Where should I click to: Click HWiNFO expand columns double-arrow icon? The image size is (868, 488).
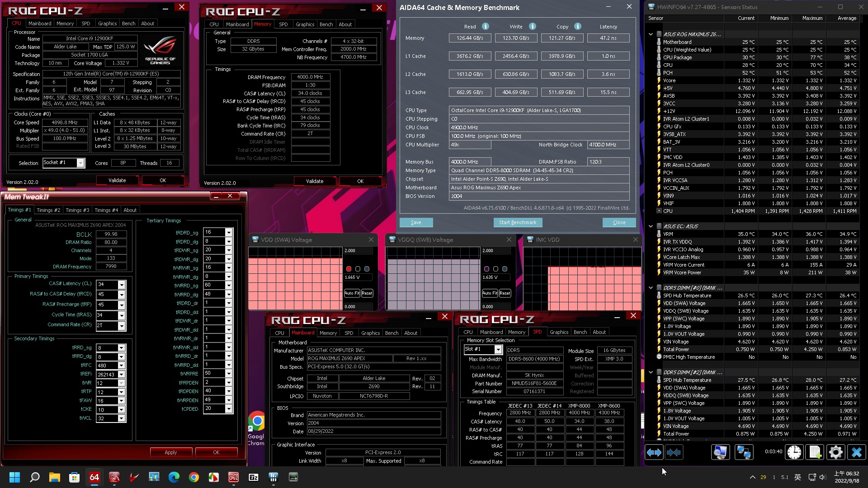point(654,452)
